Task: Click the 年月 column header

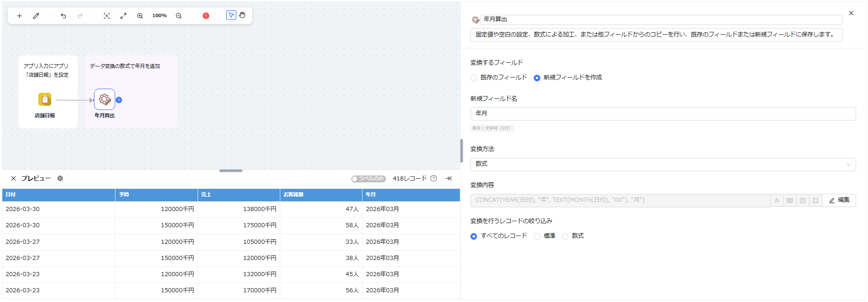Action: tap(411, 195)
